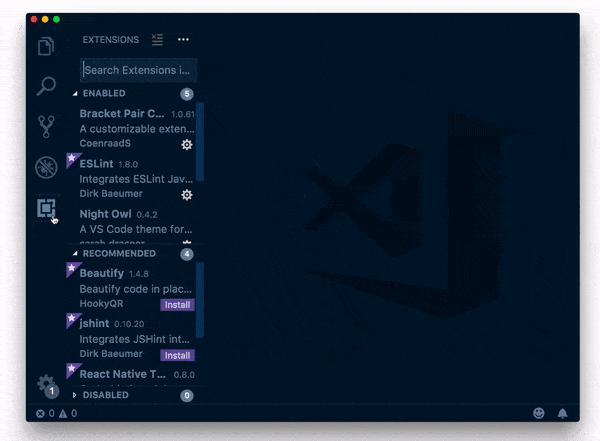
Task: Click the DISABLED count badge 0
Action: [187, 395]
